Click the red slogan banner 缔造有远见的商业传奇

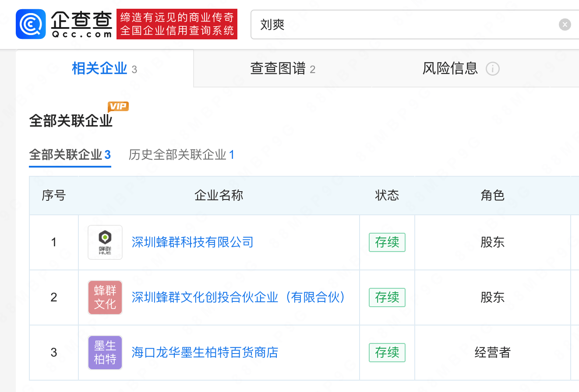click(177, 24)
